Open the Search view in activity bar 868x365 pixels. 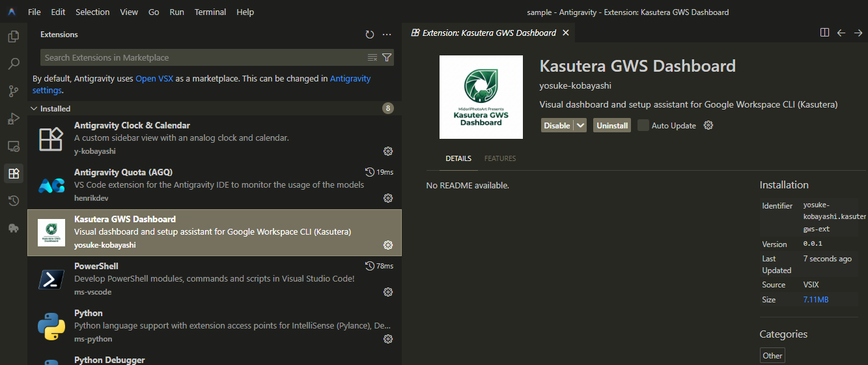point(13,64)
